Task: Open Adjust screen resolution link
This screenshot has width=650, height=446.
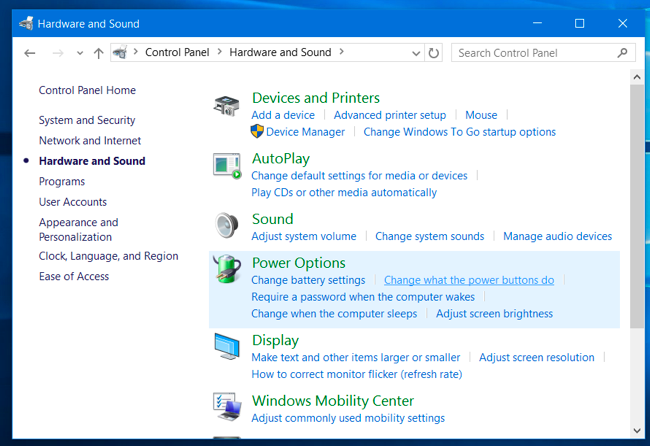Action: pos(536,357)
